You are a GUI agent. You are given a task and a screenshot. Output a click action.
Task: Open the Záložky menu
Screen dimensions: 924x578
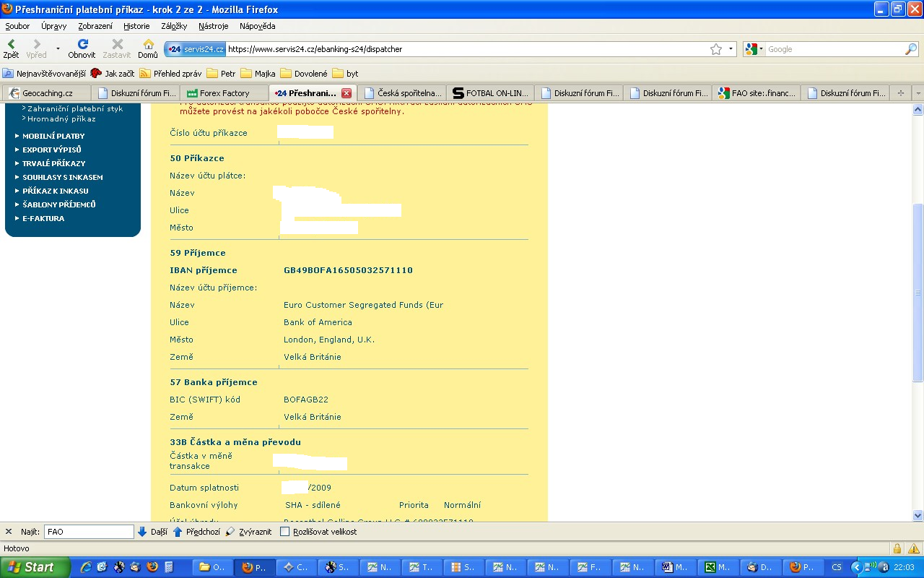174,26
